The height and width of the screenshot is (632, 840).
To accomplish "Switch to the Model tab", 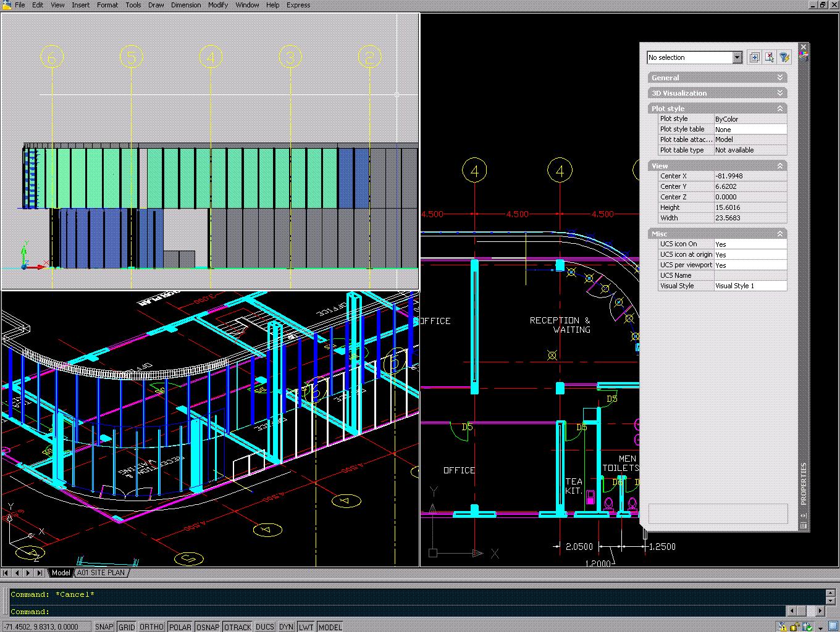I will click(x=61, y=573).
